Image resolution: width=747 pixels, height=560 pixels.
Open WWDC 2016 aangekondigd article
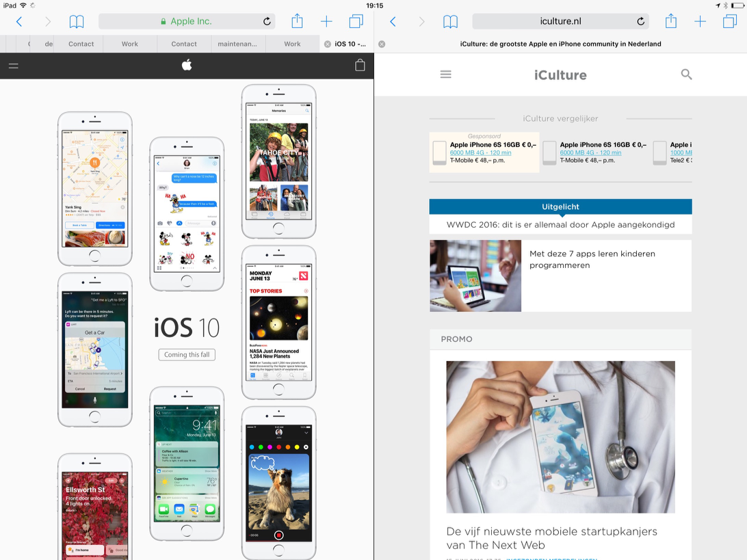click(560, 225)
